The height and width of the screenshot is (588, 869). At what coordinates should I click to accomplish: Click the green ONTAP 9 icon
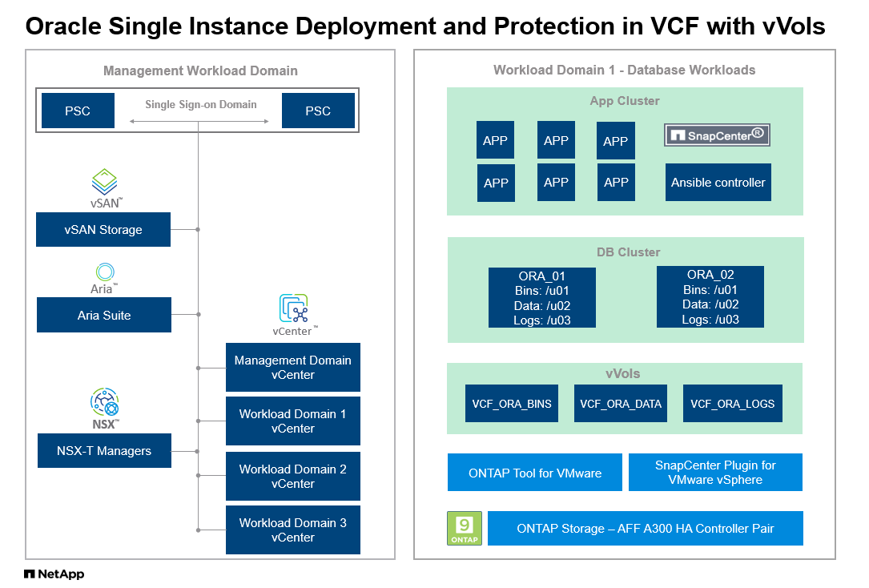(465, 528)
